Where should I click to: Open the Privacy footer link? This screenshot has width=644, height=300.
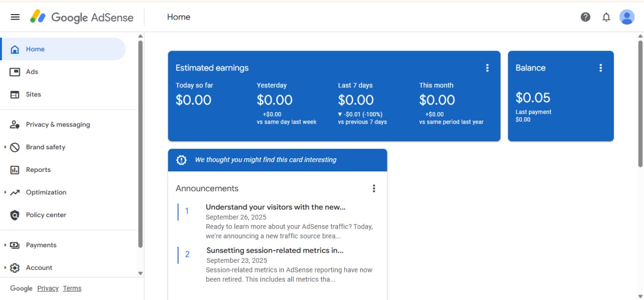coord(48,288)
